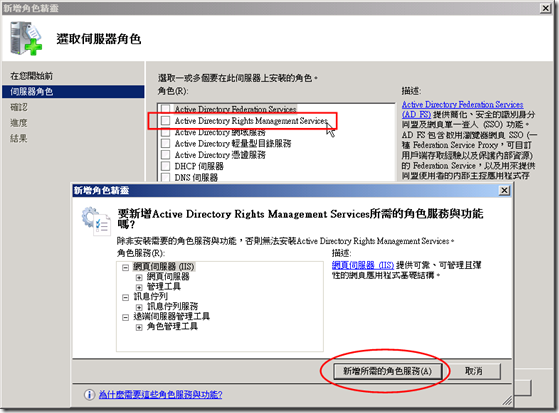Tick Active Directory Rights Management Services checkbox
This screenshot has height=413, width=559.
[165, 121]
